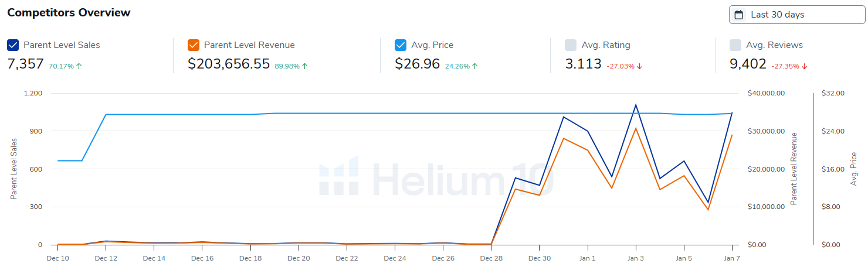Enable the Avg. Rating checkbox
This screenshot has height=267, width=868.
click(x=570, y=45)
